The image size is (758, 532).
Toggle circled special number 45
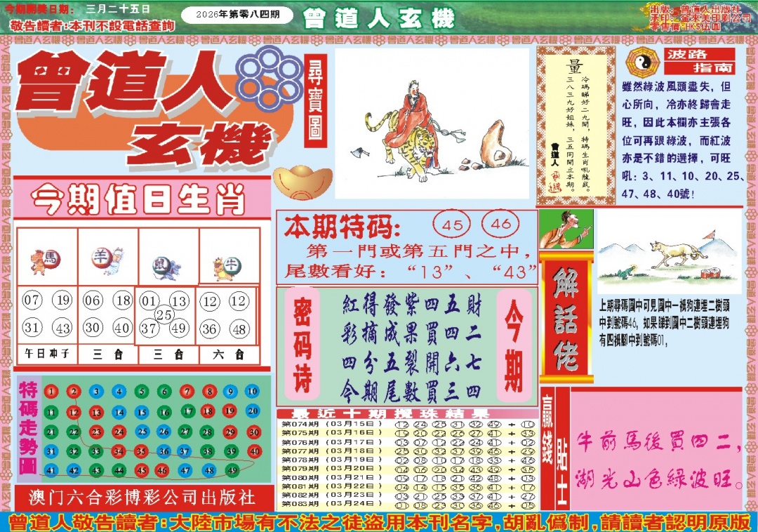click(451, 225)
